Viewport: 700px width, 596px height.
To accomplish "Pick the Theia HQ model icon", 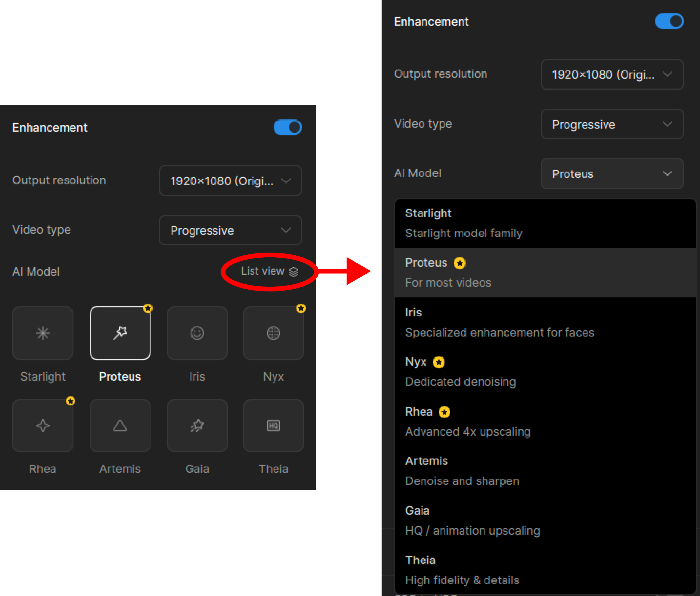I will pos(273,425).
